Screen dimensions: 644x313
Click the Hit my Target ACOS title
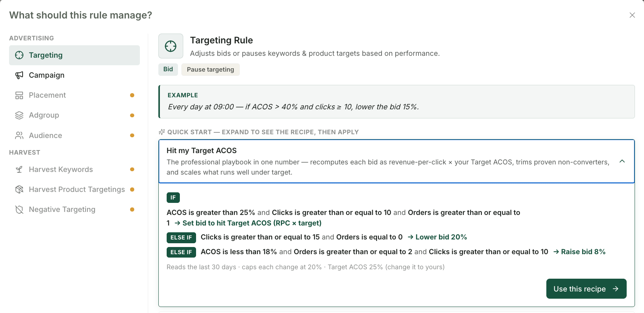202,150
